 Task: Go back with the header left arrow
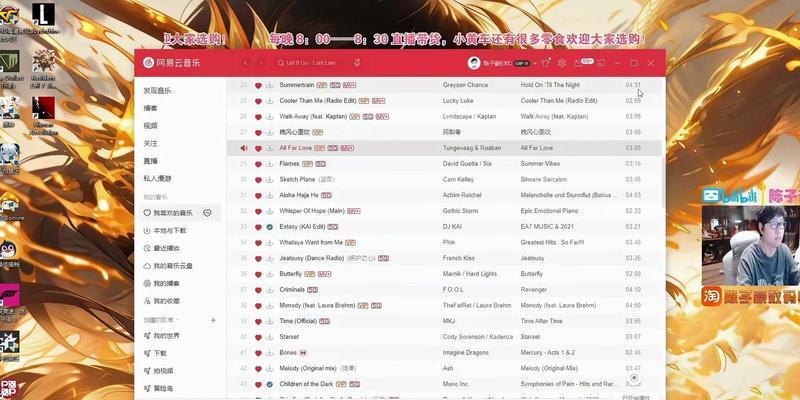point(245,63)
